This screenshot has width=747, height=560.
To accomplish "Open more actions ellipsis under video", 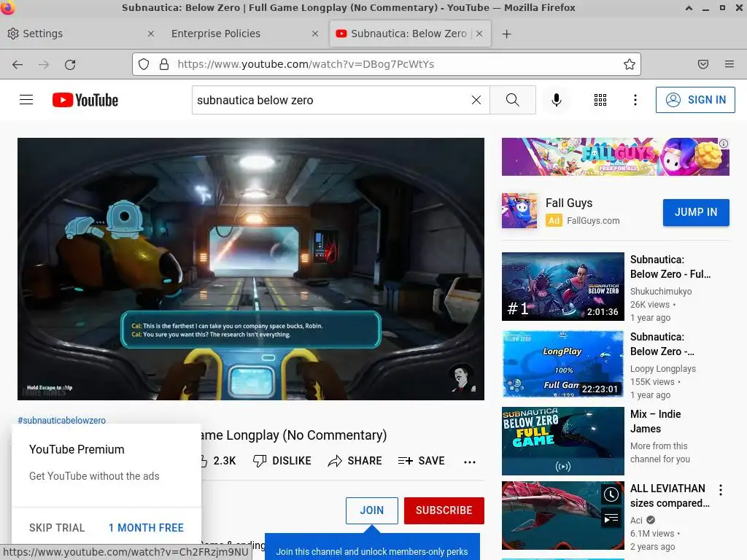I will click(470, 462).
